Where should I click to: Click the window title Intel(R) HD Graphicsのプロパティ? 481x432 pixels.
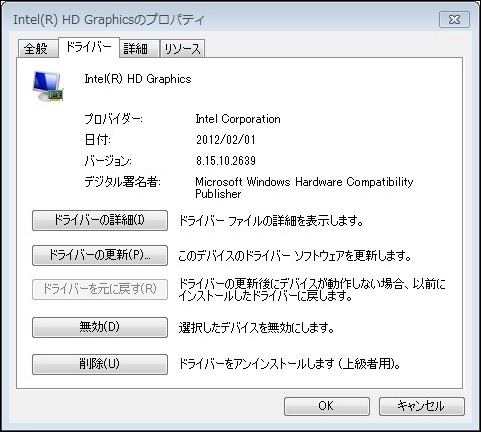coord(108,20)
